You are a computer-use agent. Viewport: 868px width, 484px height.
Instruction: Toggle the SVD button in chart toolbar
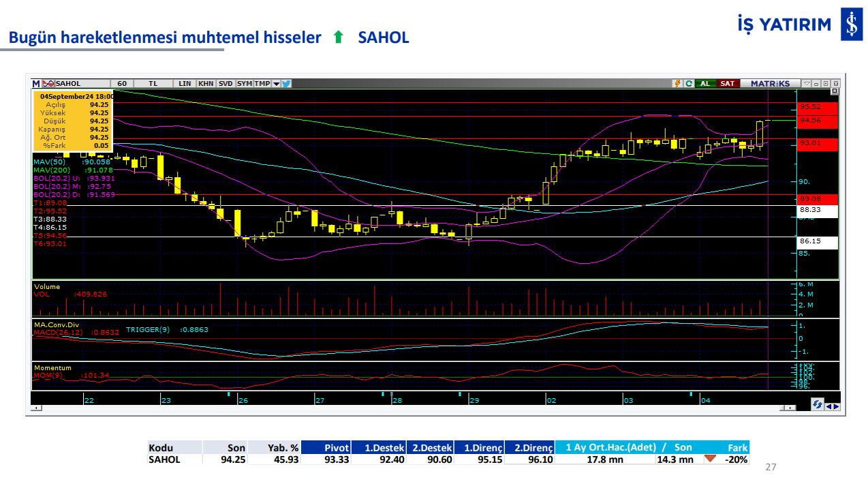[225, 83]
